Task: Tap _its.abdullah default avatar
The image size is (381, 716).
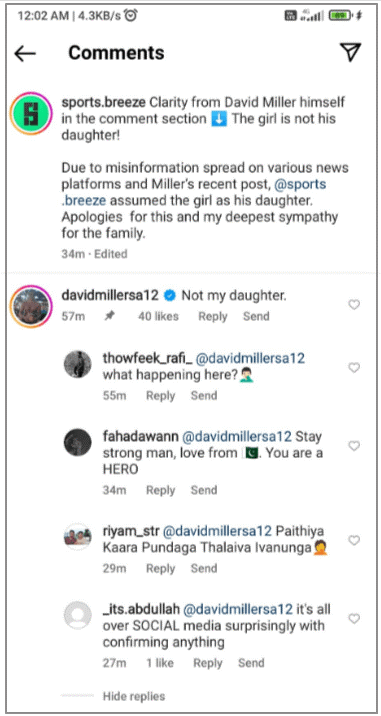Action: (78, 615)
